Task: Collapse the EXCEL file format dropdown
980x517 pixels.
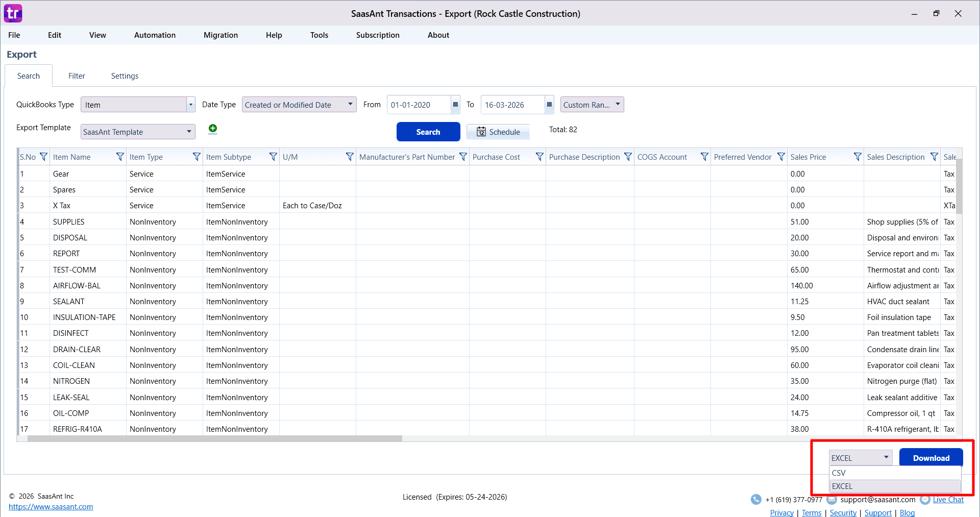Action: pyautogui.click(x=861, y=458)
